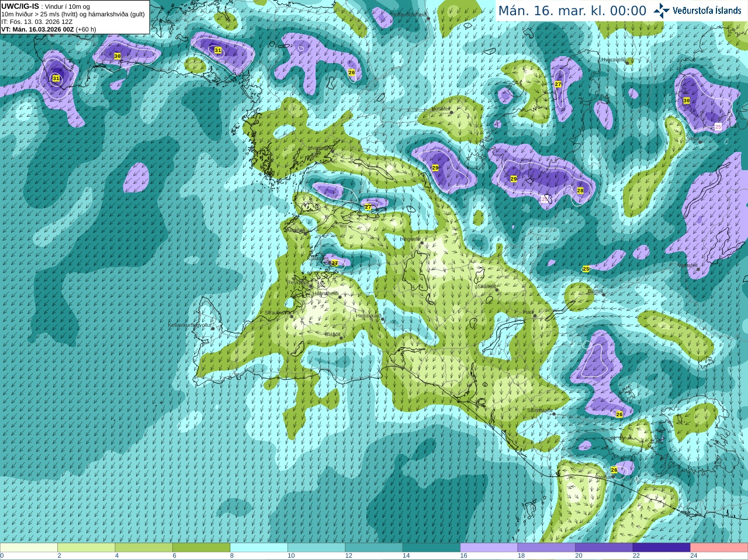Click the Keflavíkurflugvöllur station label
Screen dimensions: 748x560
tap(190, 325)
